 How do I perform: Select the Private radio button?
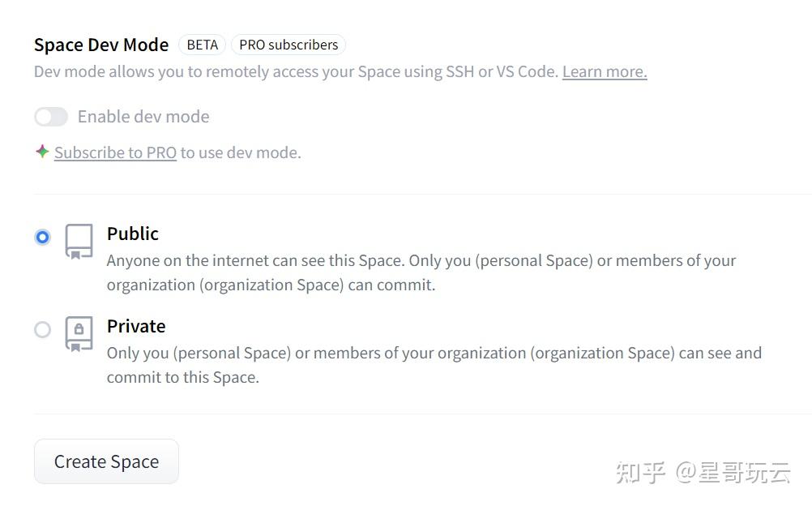[43, 329]
